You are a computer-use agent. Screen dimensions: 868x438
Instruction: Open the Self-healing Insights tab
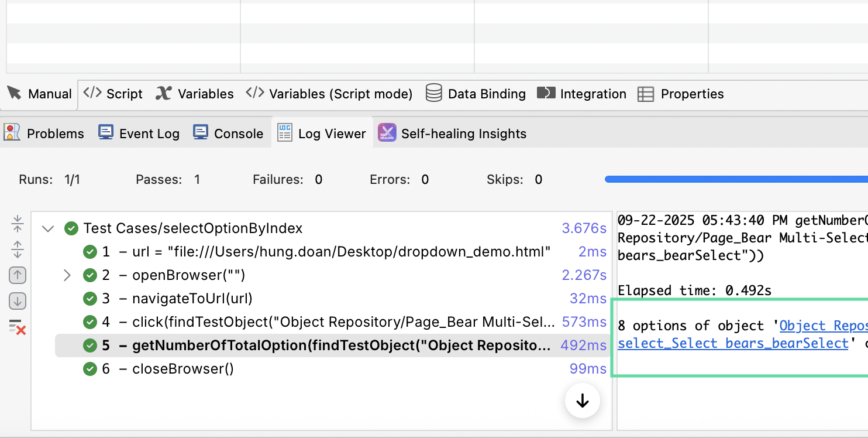[452, 134]
